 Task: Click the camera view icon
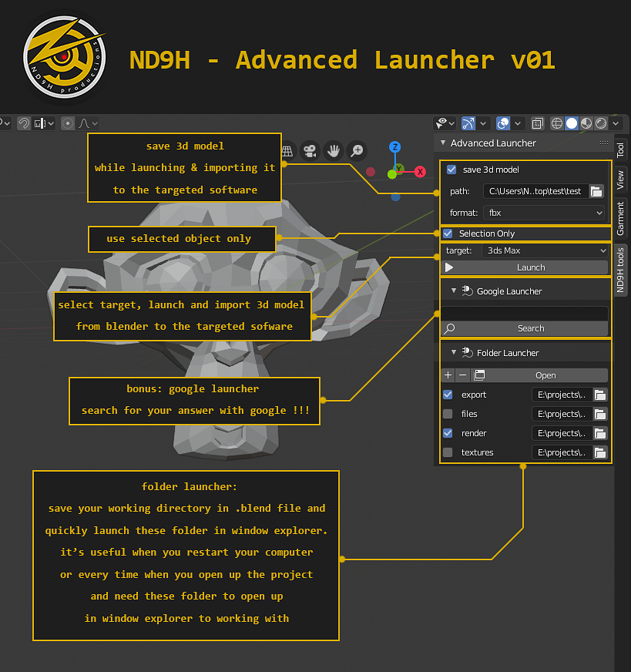[x=309, y=151]
